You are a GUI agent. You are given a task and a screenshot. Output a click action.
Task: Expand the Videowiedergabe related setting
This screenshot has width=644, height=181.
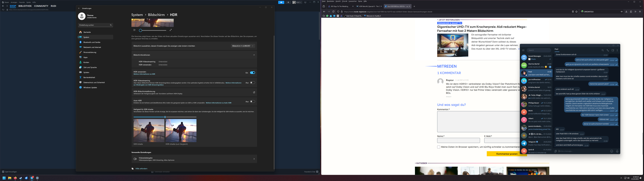point(254,159)
